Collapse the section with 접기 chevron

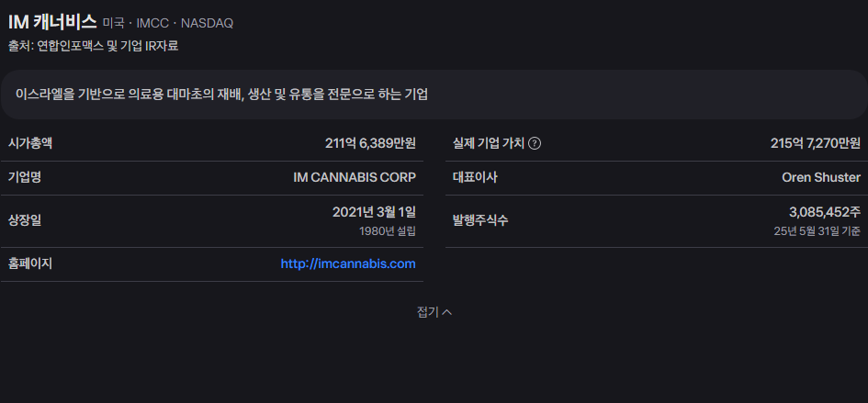pos(434,312)
